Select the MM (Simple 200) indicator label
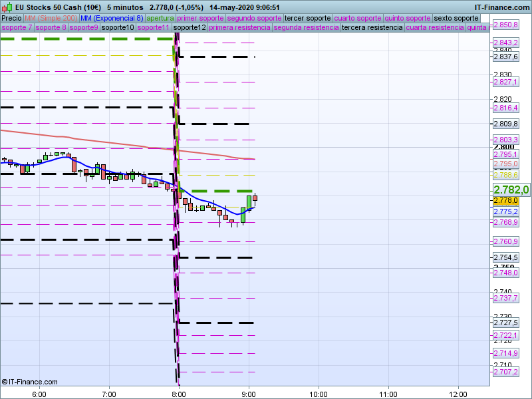532x399 pixels. coord(51,19)
